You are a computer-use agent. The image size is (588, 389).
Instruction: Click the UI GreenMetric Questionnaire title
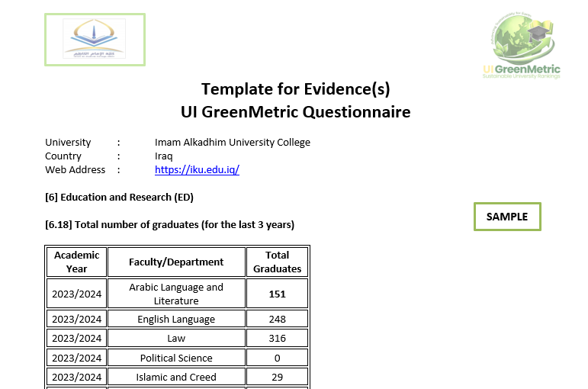click(x=295, y=112)
